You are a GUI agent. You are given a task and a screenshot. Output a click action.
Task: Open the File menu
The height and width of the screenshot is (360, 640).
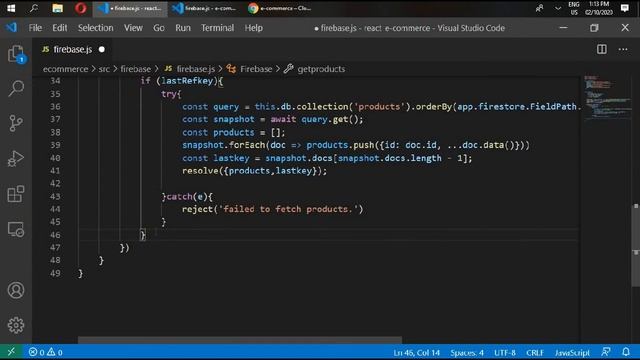pyautogui.click(x=35, y=28)
